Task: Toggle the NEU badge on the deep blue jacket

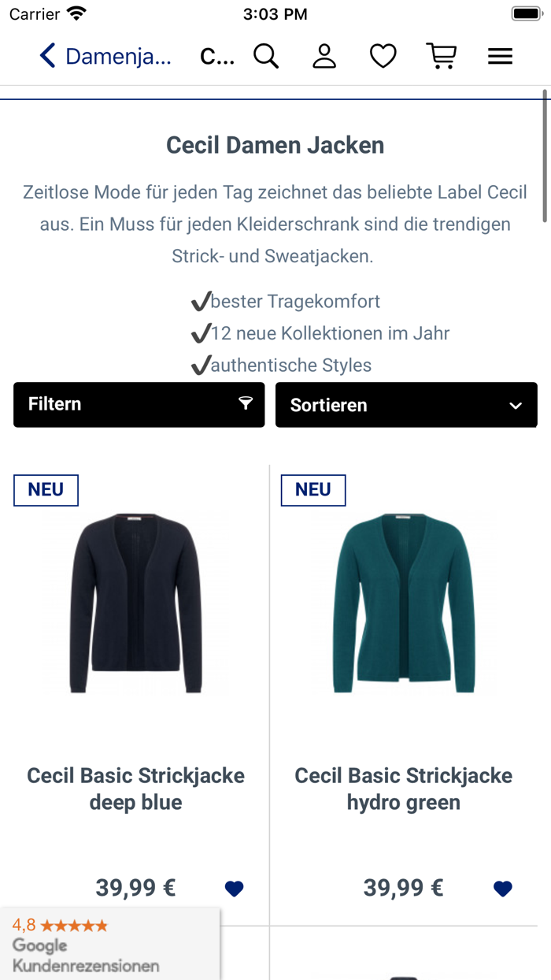Action: (x=46, y=490)
